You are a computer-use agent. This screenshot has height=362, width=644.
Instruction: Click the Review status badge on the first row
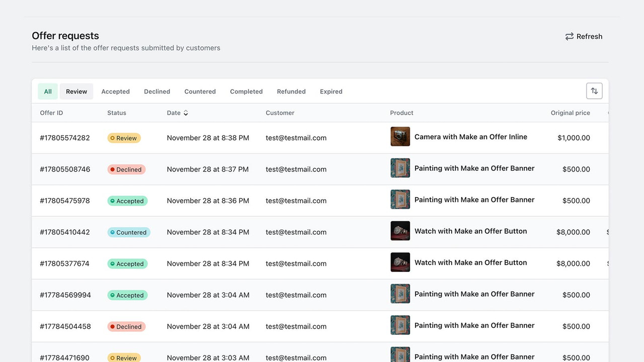coord(124,137)
